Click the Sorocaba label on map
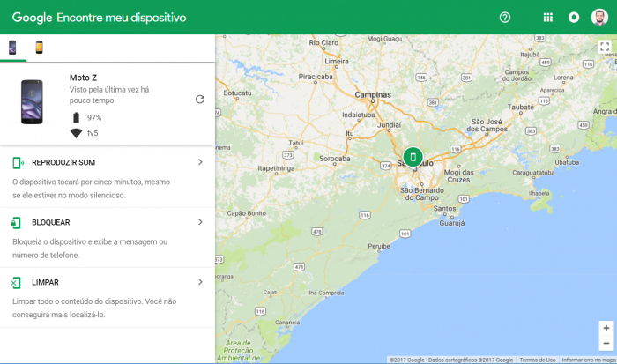 334,159
